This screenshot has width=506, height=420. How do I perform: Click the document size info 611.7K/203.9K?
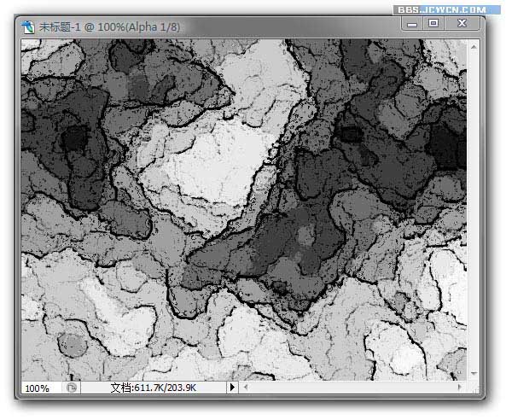(154, 388)
